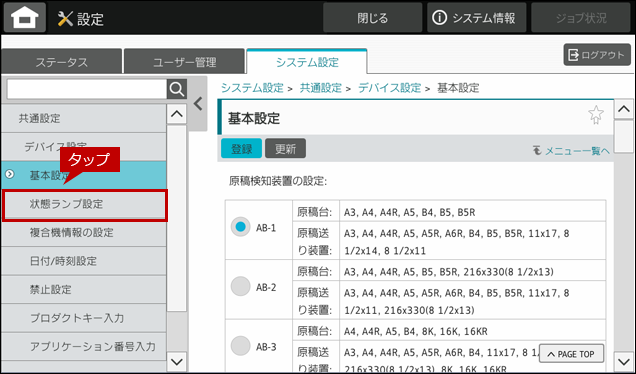Image resolution: width=636 pixels, height=374 pixels.
Task: Click the search magnifier icon
Action: (177, 89)
